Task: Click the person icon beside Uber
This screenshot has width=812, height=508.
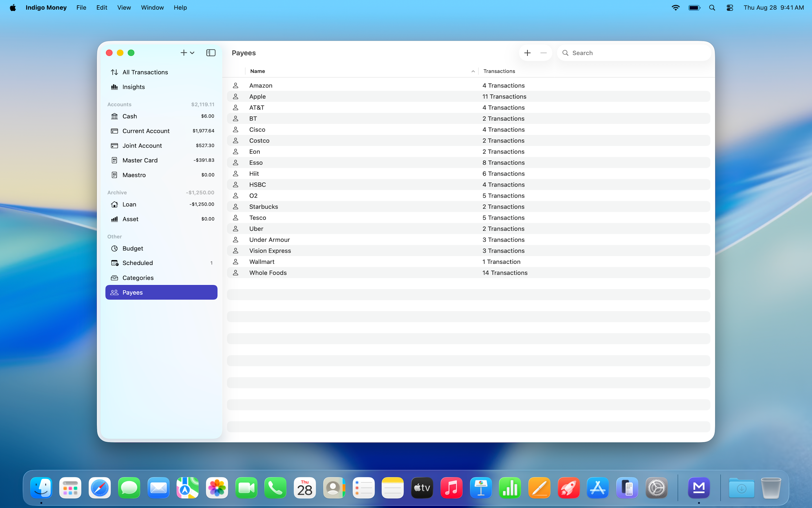Action: (235, 229)
